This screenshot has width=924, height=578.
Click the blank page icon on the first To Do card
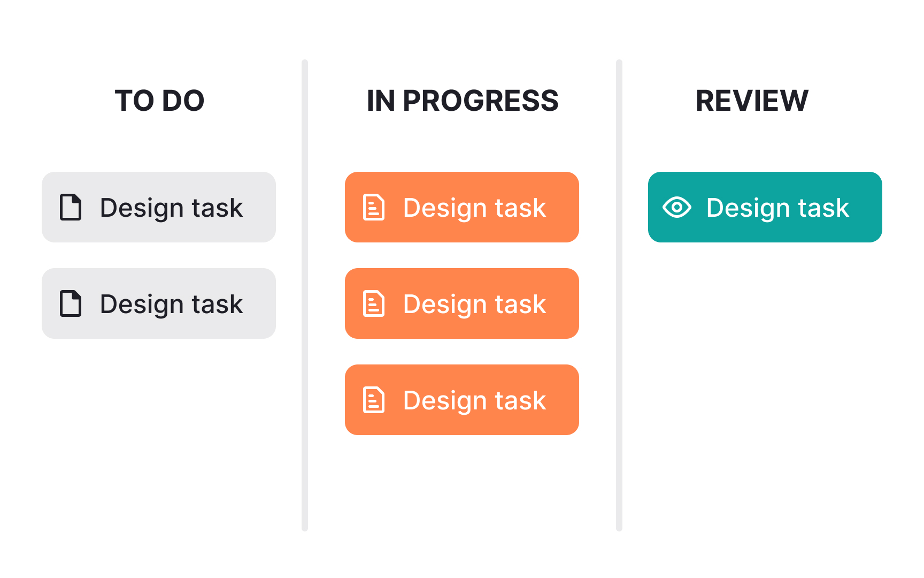[x=71, y=208]
